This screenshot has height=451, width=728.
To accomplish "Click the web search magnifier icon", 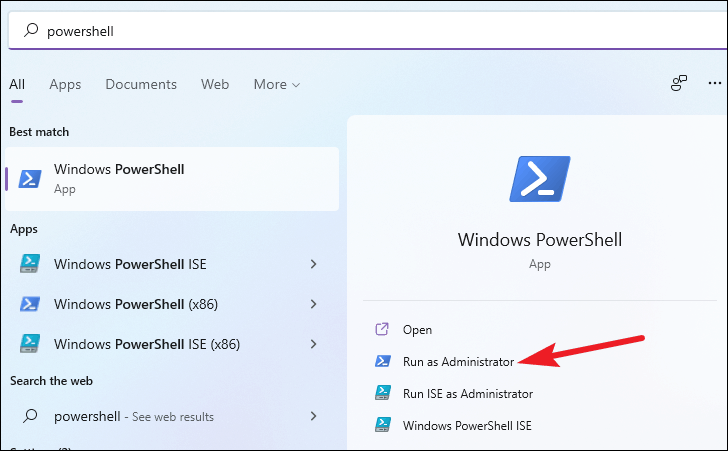I will pyautogui.click(x=30, y=416).
